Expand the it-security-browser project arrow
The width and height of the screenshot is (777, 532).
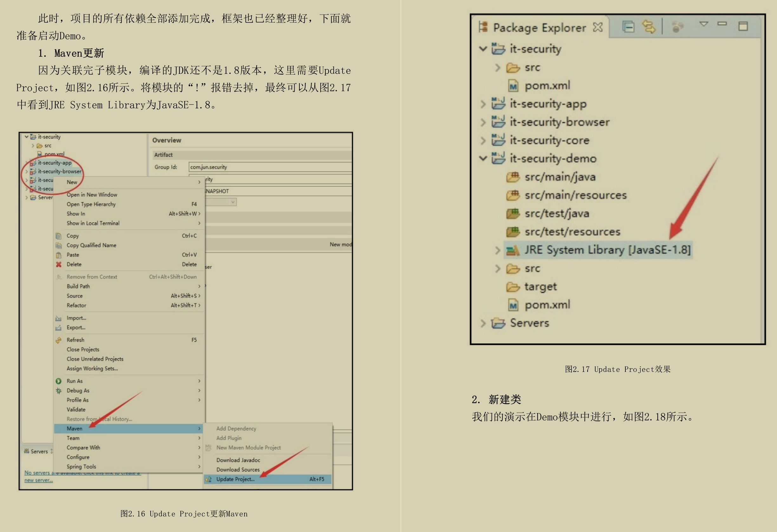tap(483, 122)
